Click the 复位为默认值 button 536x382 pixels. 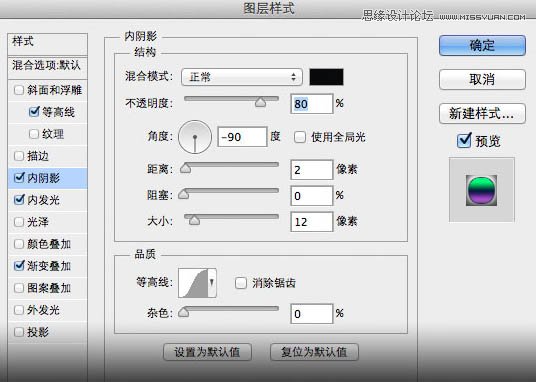click(314, 352)
